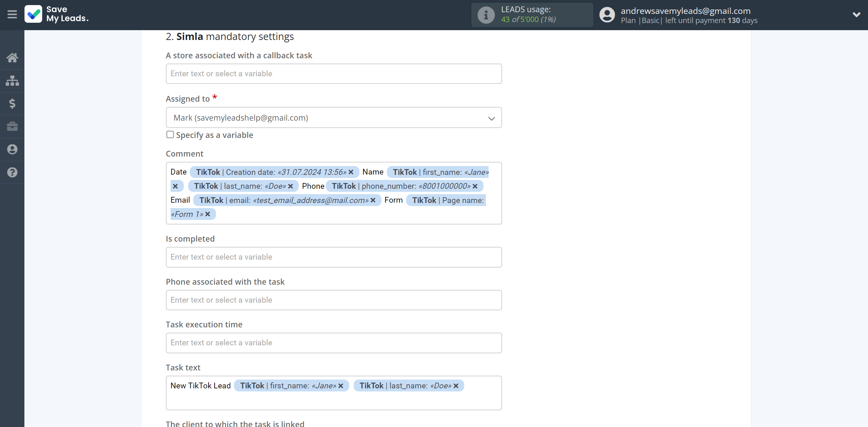Screen dimensions: 868x427
Task: Open the hamburger menu
Action: (12, 15)
